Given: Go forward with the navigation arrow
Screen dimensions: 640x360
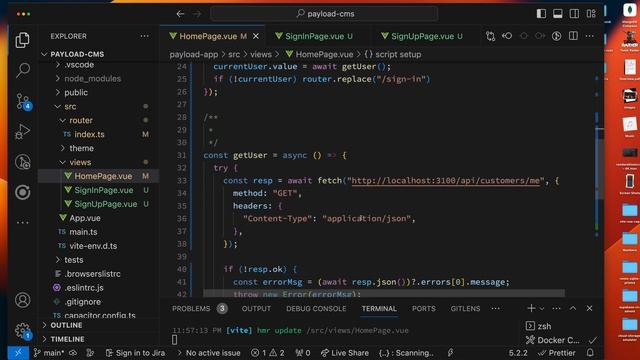Looking at the screenshot, I should click(197, 14).
